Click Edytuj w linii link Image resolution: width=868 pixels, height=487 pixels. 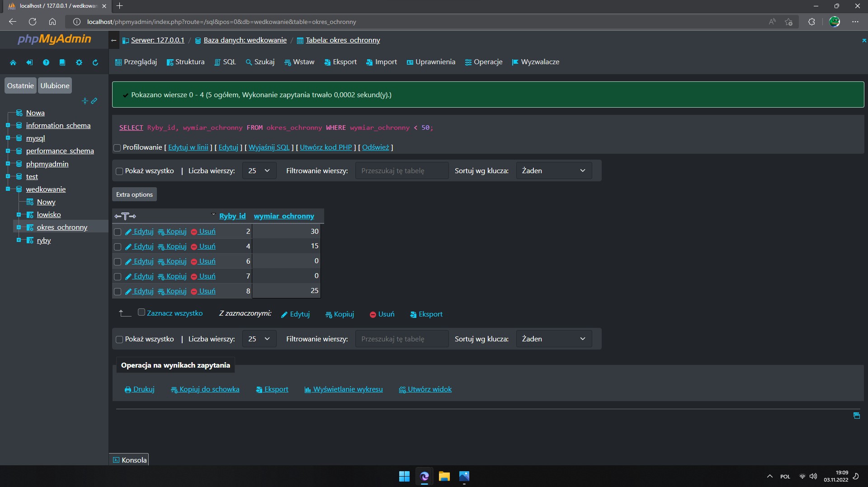pos(188,147)
